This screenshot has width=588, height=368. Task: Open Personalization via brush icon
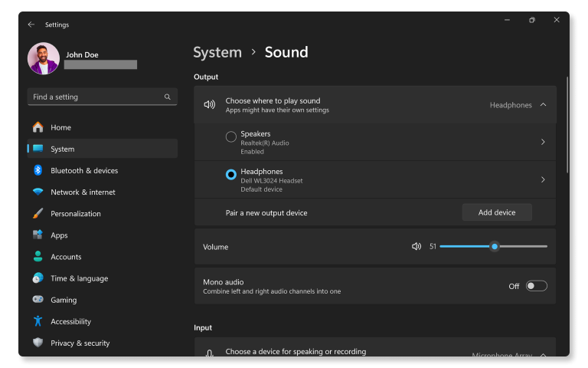click(x=38, y=213)
